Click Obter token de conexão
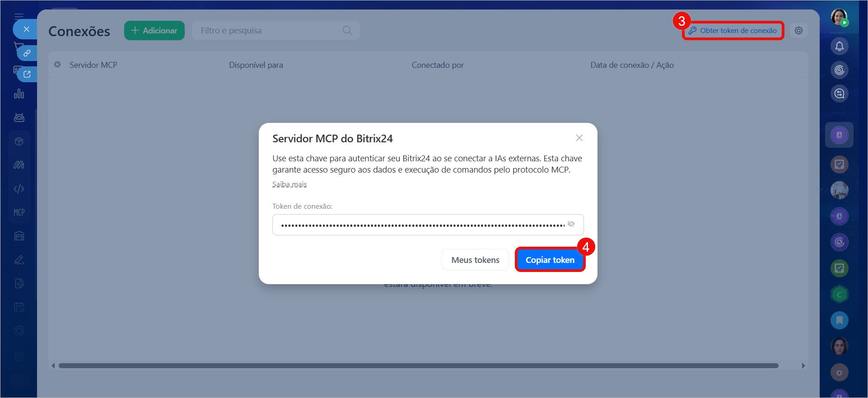868x398 pixels. (733, 31)
